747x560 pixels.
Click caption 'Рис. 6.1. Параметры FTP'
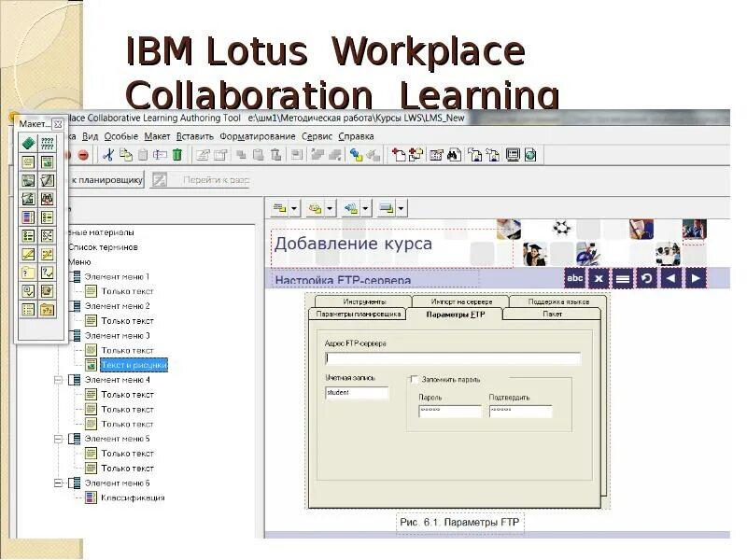click(x=459, y=523)
